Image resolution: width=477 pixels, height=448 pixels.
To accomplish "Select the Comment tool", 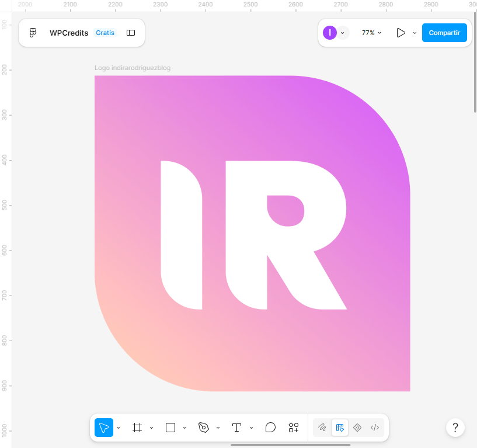I will [x=270, y=428].
